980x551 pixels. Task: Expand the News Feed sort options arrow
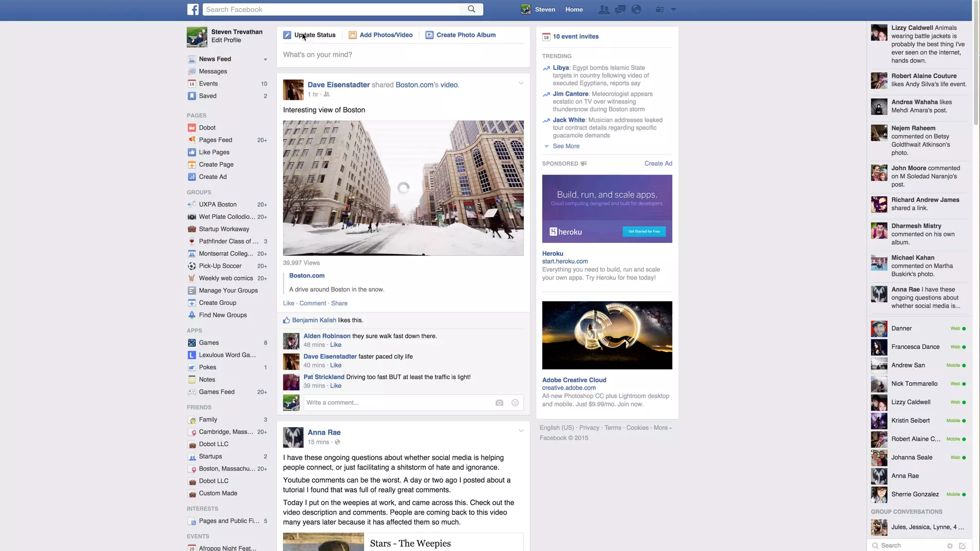(x=265, y=59)
